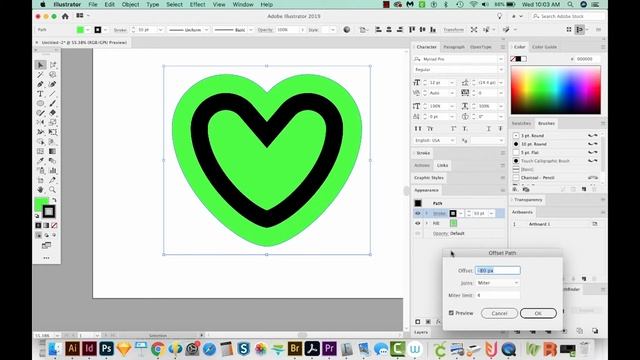Click Change Screen Mode icon in toolbox
The image size is (640, 360).
pyautogui.click(x=46, y=245)
